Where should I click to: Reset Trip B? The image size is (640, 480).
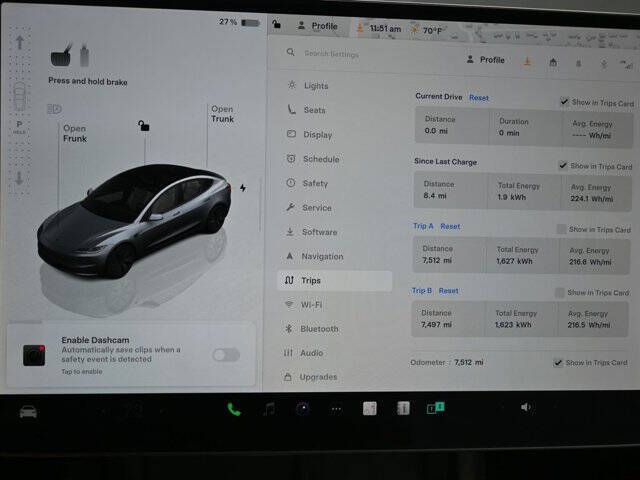click(x=449, y=291)
